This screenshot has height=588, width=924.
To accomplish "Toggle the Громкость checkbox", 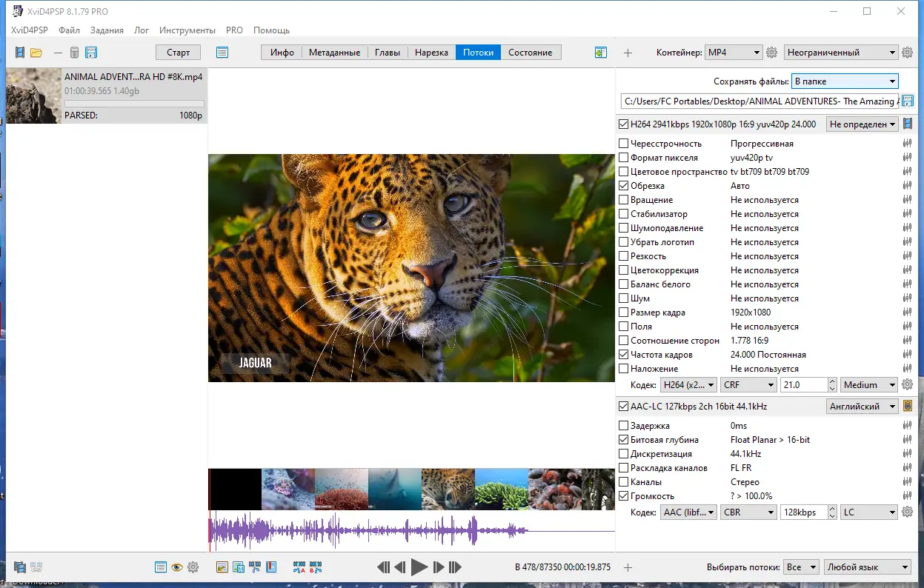I will 624,496.
